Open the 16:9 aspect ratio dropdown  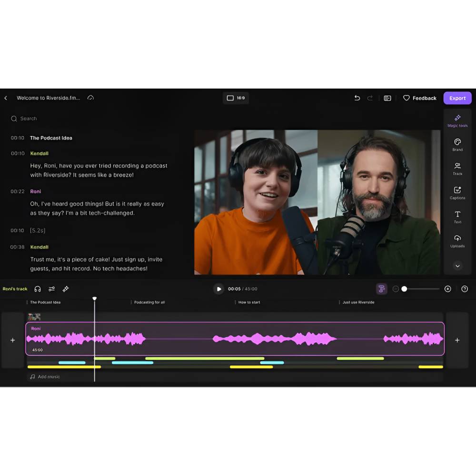tap(236, 98)
